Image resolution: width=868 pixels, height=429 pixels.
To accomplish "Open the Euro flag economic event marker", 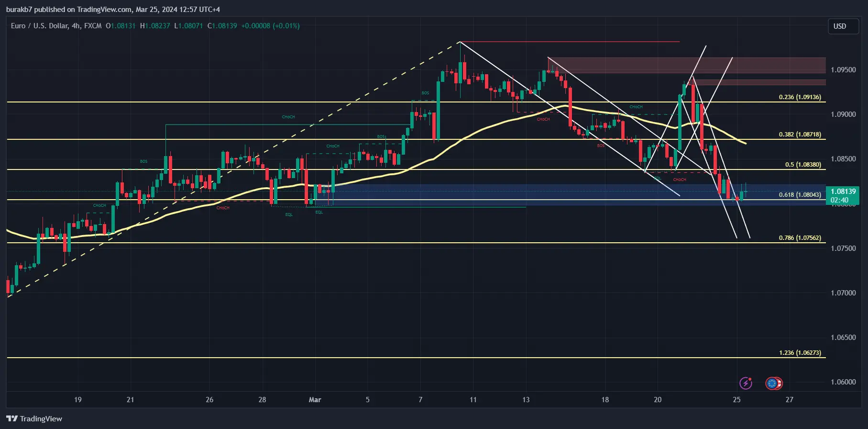I will [x=771, y=383].
